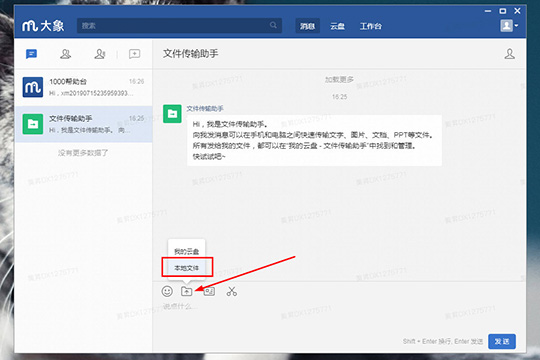Choose 本地文件 from the popup menu
Screen dimensions: 540x360
(186, 268)
